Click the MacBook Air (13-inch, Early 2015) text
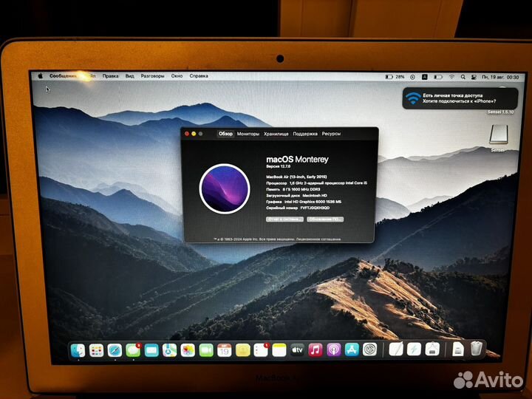 (296, 177)
